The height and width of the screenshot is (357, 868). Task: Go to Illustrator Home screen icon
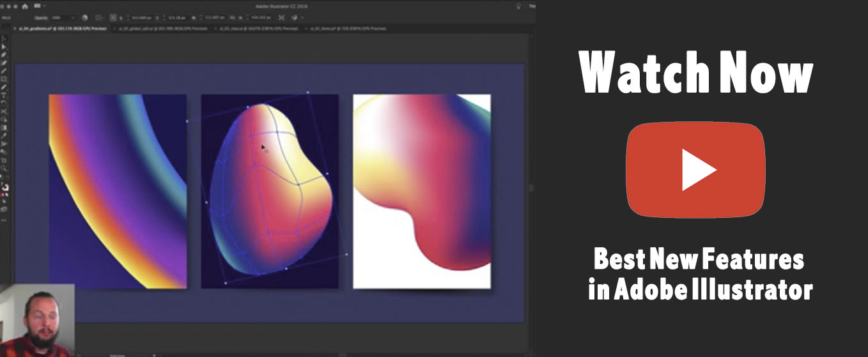coord(24,6)
